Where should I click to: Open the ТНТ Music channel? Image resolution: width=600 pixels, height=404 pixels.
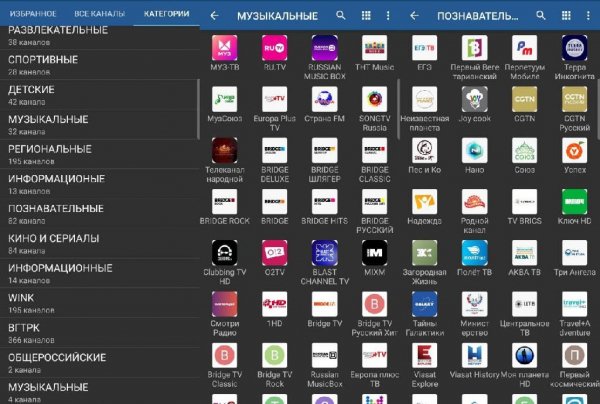(375, 48)
